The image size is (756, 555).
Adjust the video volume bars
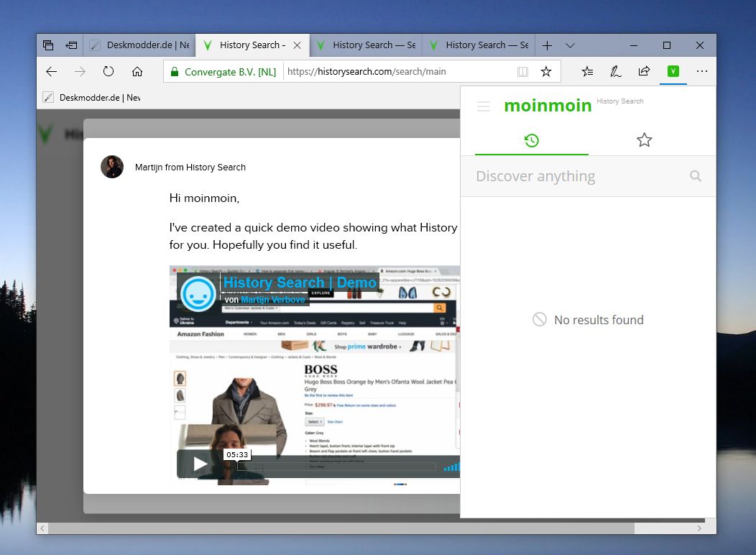[x=451, y=467]
